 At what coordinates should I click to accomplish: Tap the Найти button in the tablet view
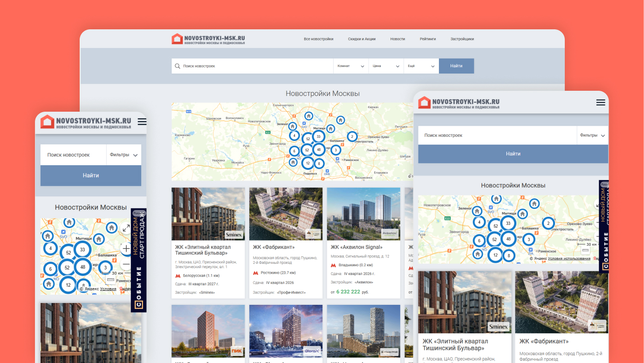click(513, 154)
